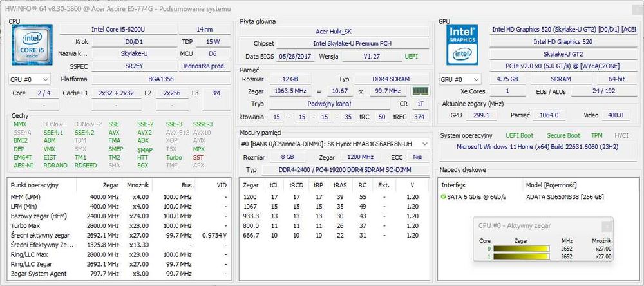Click the red SST feature label
The image size is (644, 286).
point(198,157)
